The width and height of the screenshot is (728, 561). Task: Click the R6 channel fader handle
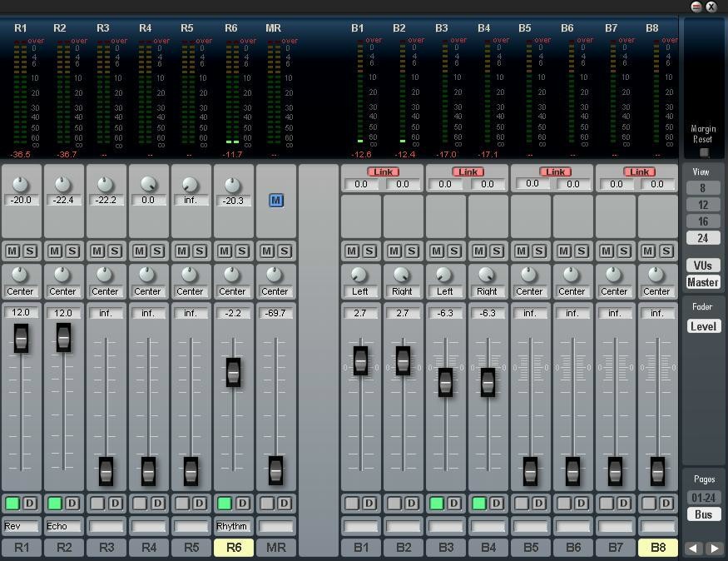tap(233, 372)
